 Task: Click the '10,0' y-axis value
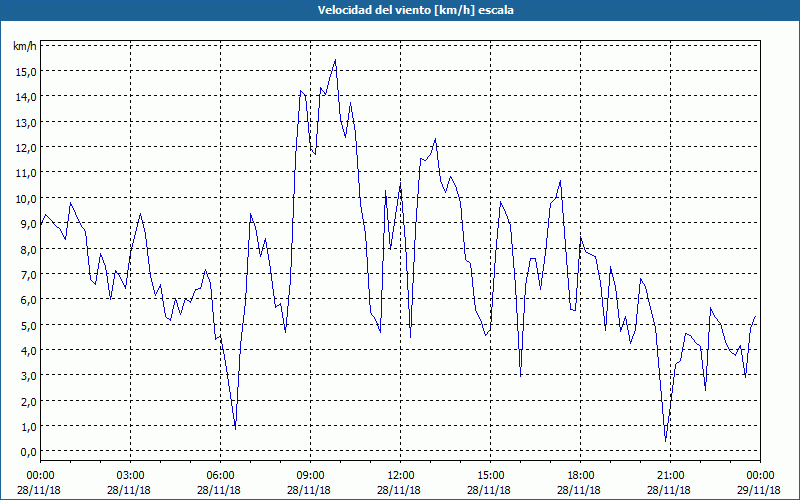click(26, 198)
